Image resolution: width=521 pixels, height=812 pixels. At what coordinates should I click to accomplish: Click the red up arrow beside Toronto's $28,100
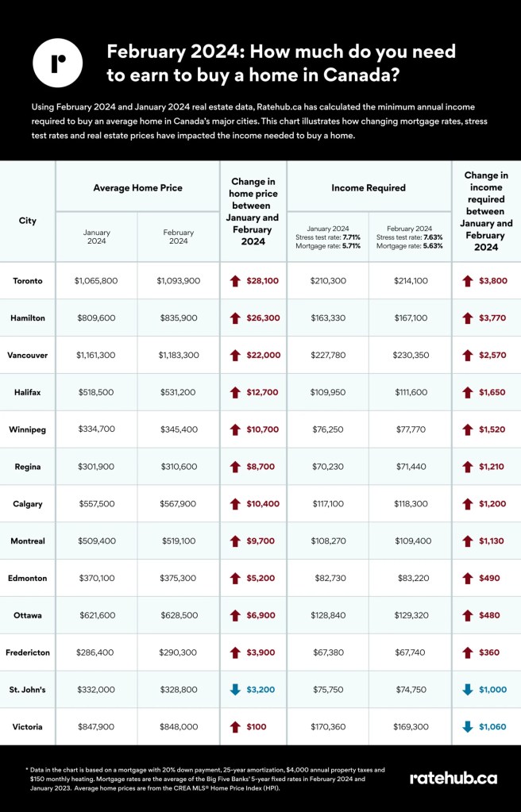[234, 280]
